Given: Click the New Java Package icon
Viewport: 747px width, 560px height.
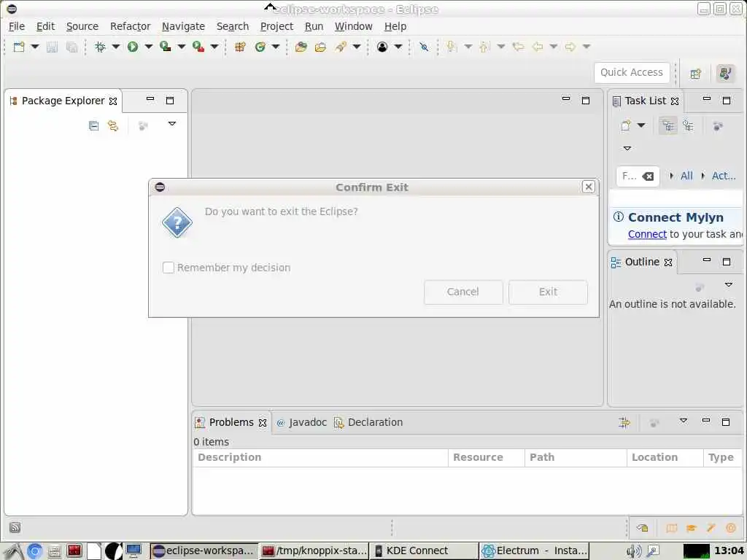Looking at the screenshot, I should point(240,47).
